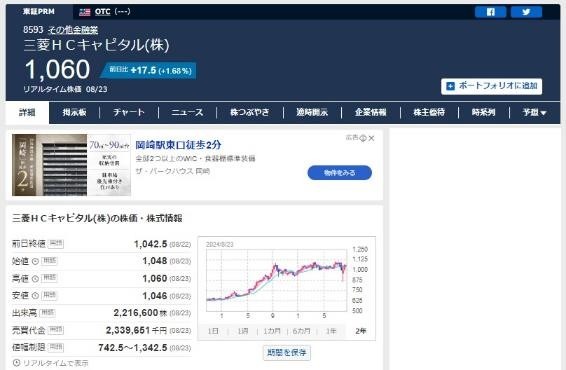Open the 岡崎駅東口徒歩2分 ad headline
This screenshot has width=566, height=370.
coord(178,145)
